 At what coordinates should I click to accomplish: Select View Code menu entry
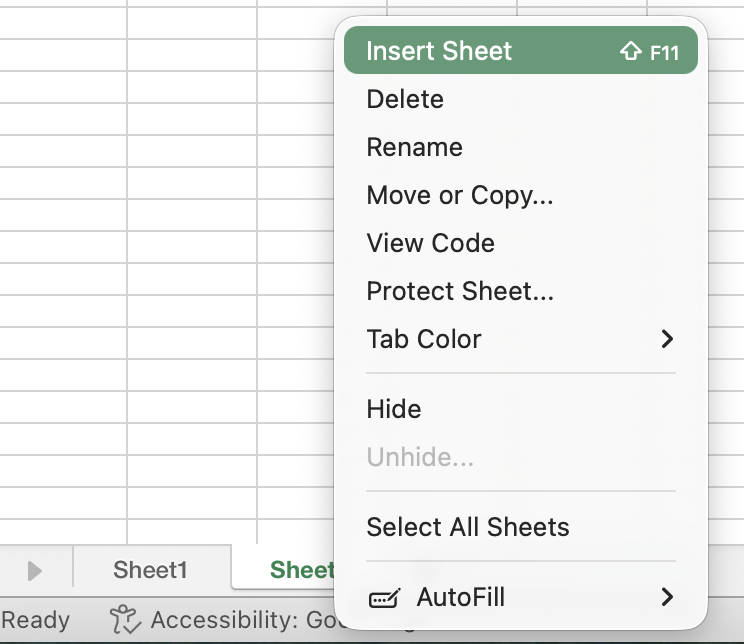(430, 243)
